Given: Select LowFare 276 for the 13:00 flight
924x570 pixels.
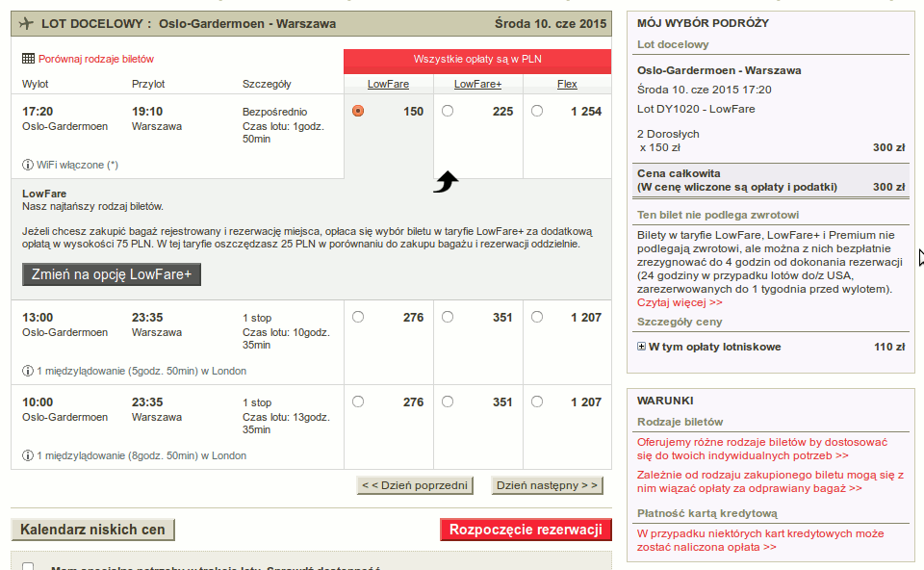Looking at the screenshot, I should [358, 317].
